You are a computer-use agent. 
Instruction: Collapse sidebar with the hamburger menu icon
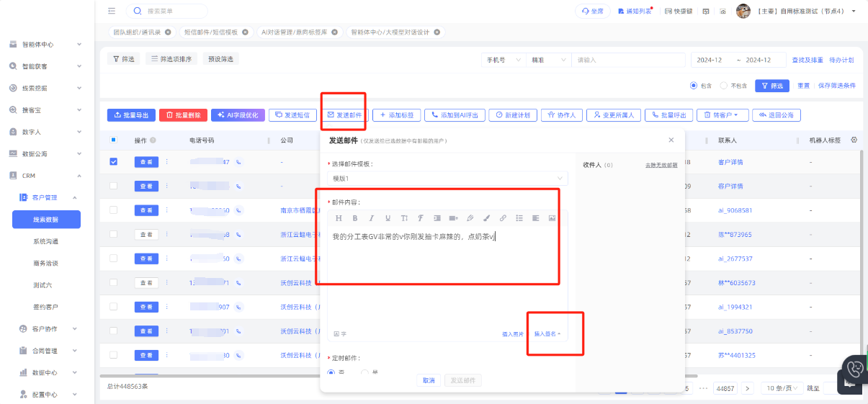111,11
